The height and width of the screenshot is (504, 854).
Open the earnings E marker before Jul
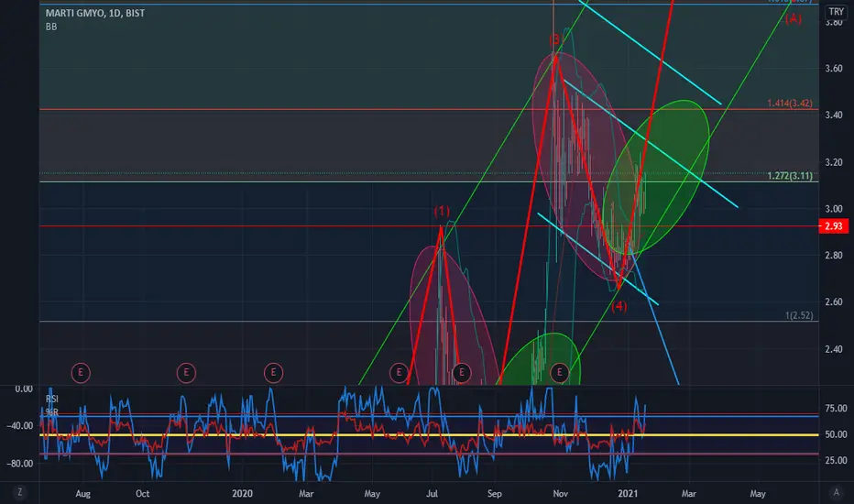tap(399, 373)
